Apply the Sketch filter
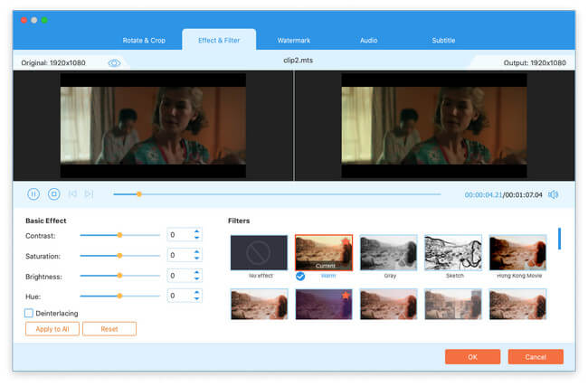The image size is (588, 386). click(453, 252)
